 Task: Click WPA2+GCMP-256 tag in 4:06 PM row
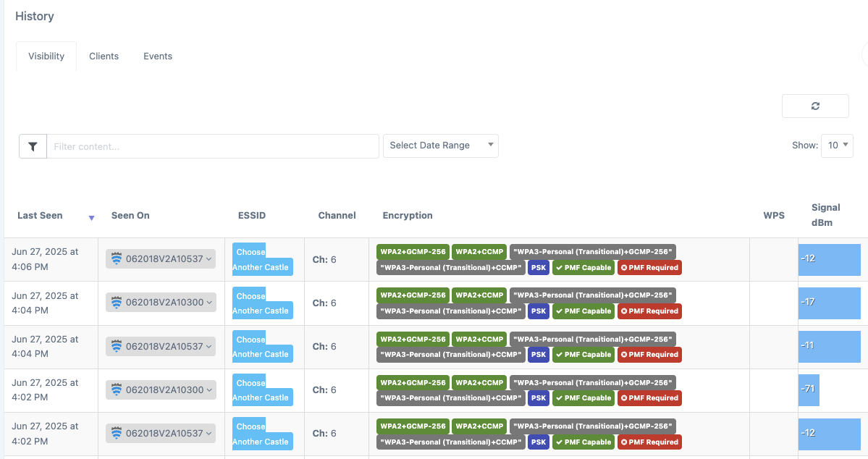413,251
